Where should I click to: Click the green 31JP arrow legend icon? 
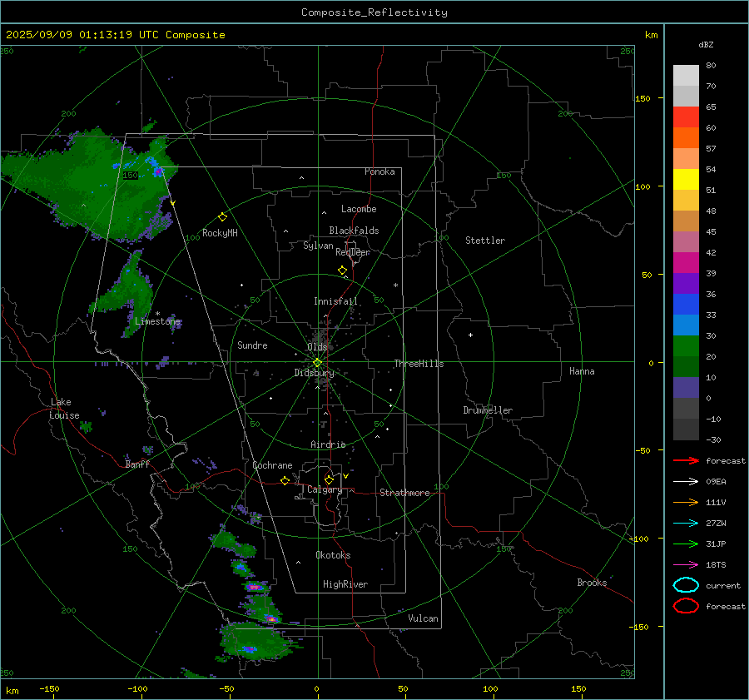pyautogui.click(x=686, y=544)
